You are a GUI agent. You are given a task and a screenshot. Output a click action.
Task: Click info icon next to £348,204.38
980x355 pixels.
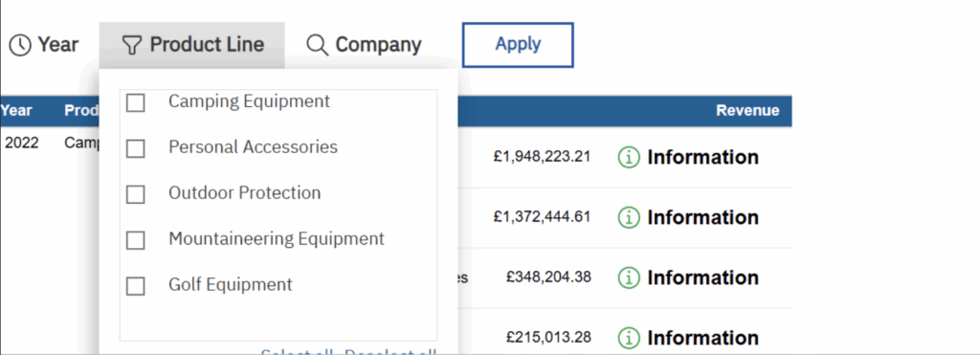coord(629,277)
